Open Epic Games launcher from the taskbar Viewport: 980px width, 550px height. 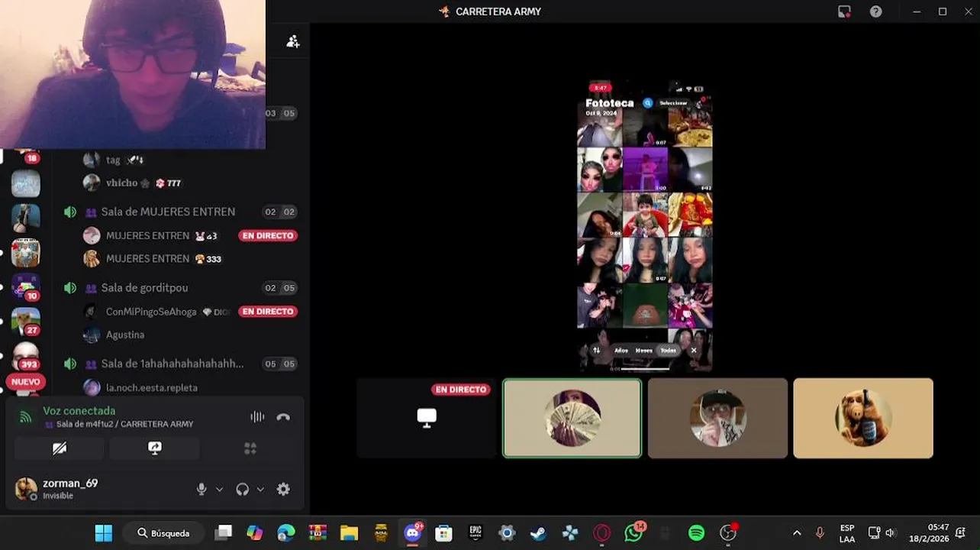pyautogui.click(x=475, y=533)
